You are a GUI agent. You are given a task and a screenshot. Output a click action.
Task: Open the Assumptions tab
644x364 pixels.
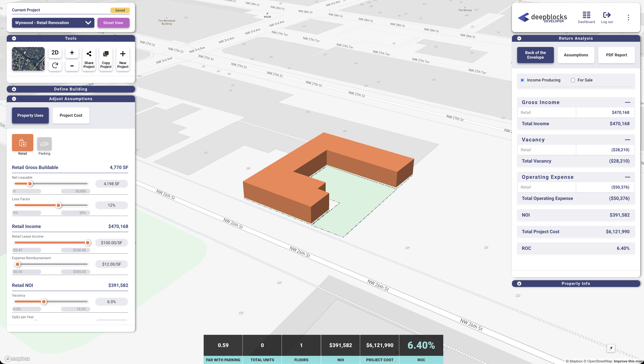pyautogui.click(x=576, y=55)
